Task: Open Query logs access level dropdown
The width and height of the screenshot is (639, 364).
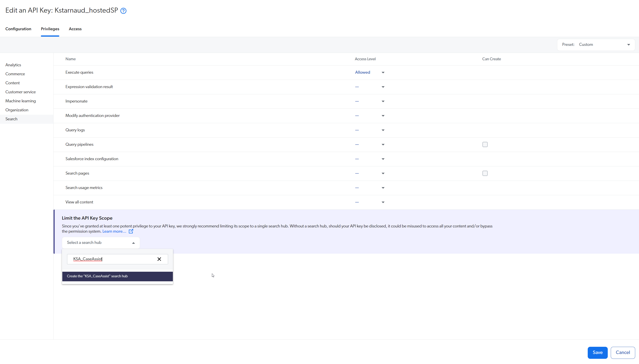Action: (x=370, y=130)
